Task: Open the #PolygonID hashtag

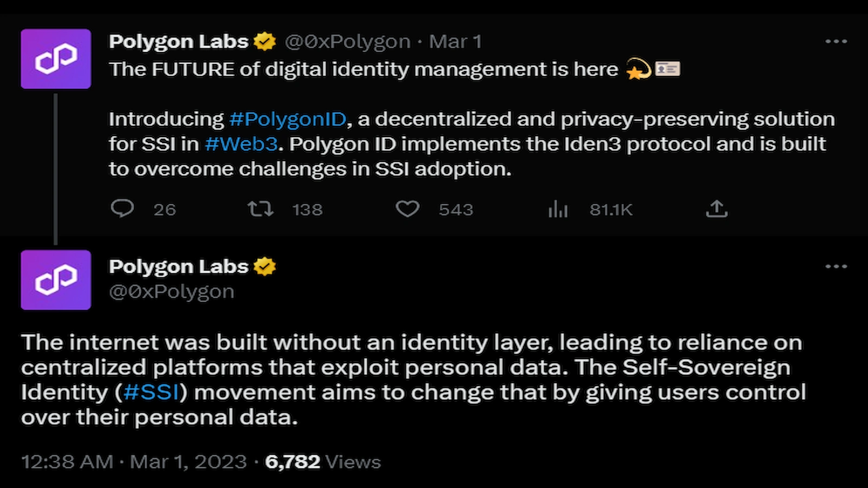Action: pos(288,119)
